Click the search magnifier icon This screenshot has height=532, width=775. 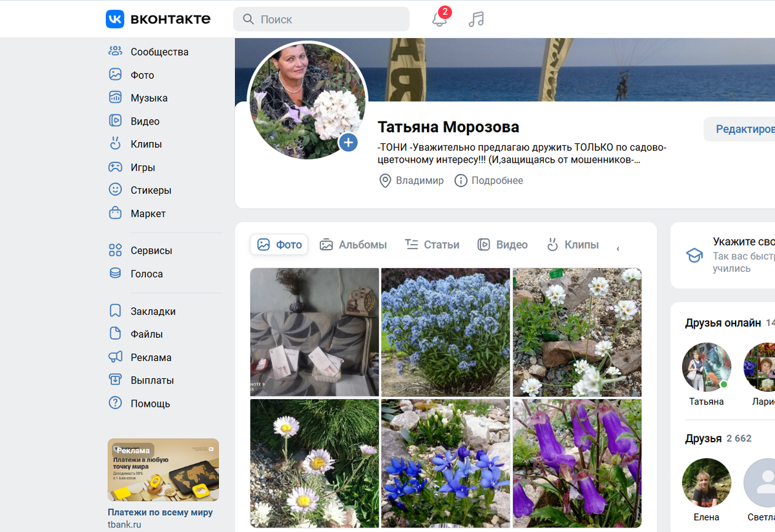click(x=248, y=19)
